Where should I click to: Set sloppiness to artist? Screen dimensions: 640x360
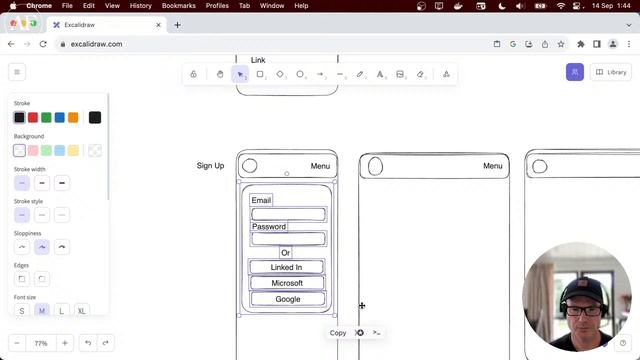[42, 247]
